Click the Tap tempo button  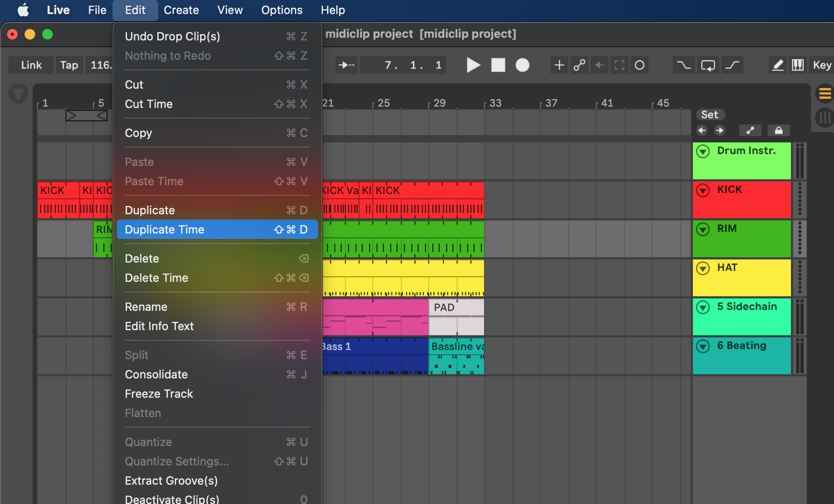coord(69,65)
